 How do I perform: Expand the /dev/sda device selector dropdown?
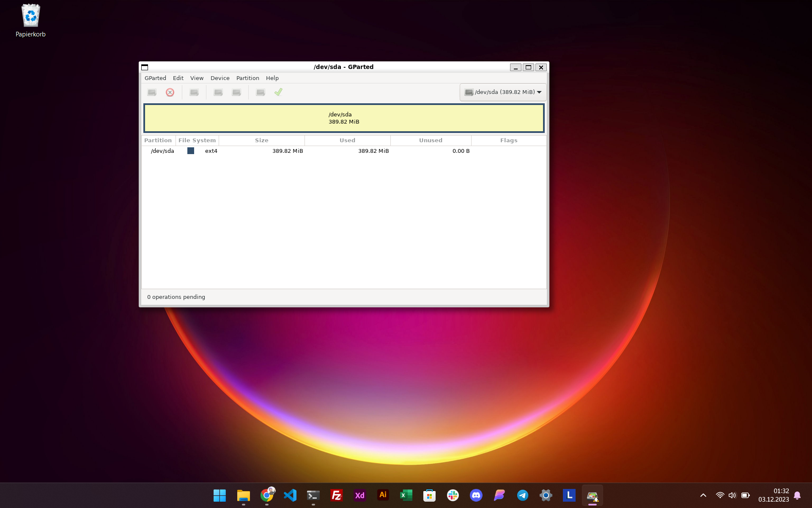point(503,92)
